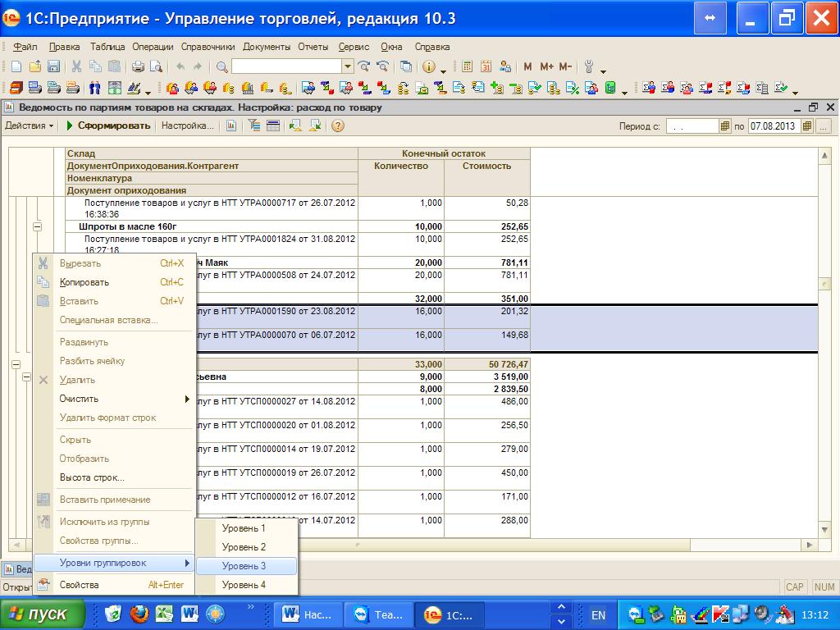Click the period selection ellipsis button

pyautogui.click(x=824, y=126)
